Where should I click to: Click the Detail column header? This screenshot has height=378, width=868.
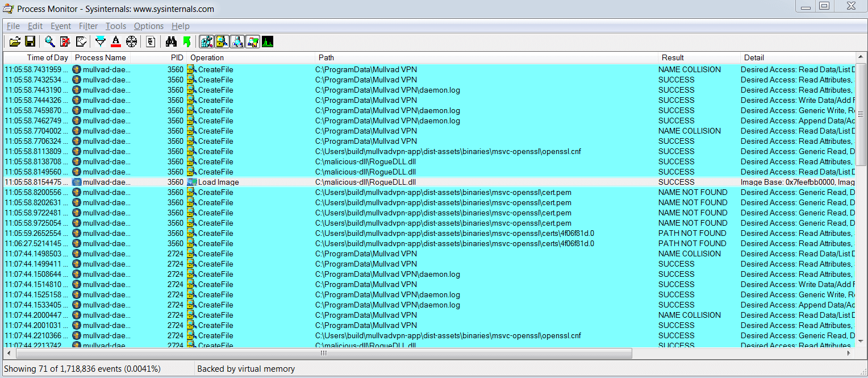pos(798,57)
